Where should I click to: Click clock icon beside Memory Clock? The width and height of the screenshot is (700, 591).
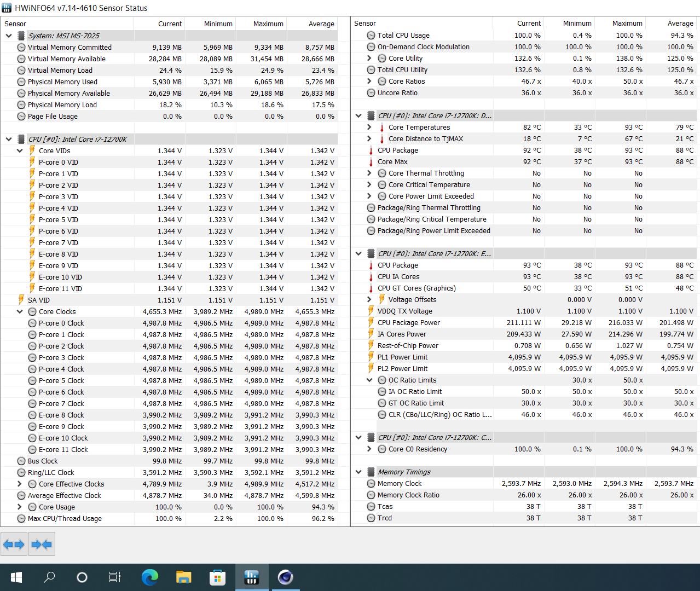click(x=371, y=483)
